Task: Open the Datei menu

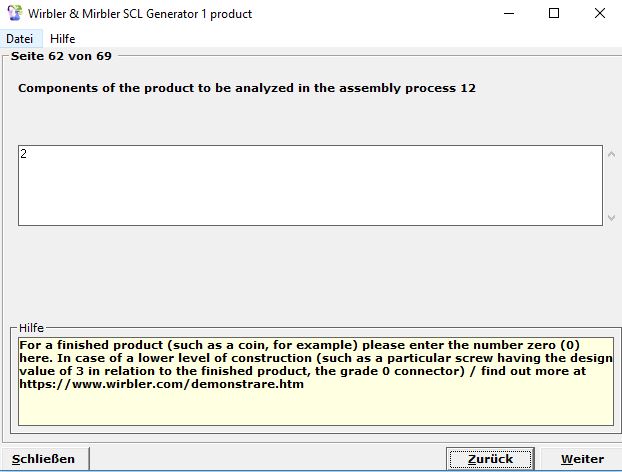Action: pyautogui.click(x=19, y=39)
